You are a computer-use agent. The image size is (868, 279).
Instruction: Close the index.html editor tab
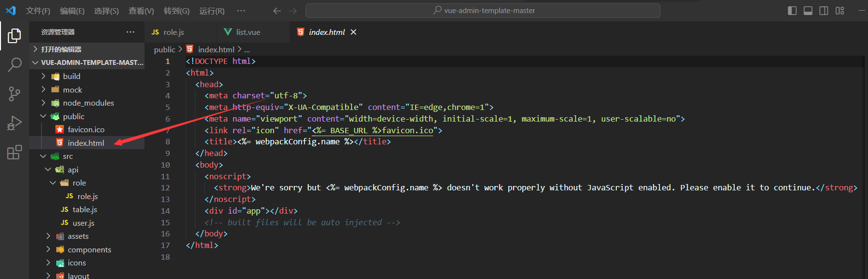click(354, 32)
